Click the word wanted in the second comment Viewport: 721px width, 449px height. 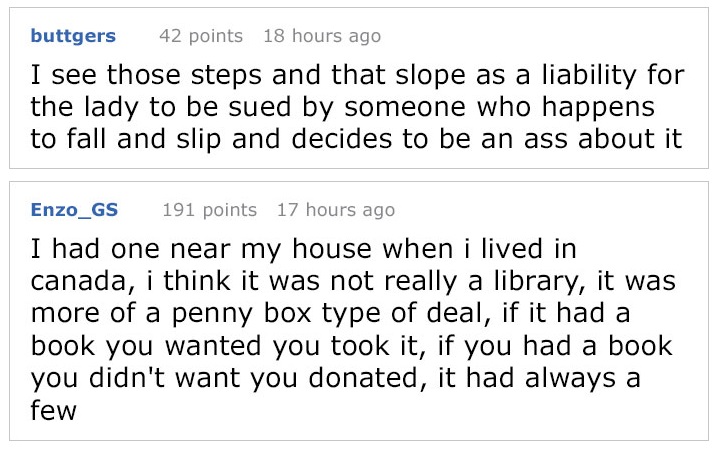213,347
